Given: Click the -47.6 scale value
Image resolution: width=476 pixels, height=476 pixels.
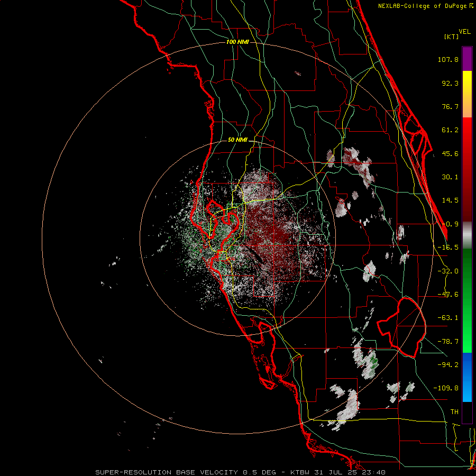Looking at the screenshot, I should click(448, 295).
